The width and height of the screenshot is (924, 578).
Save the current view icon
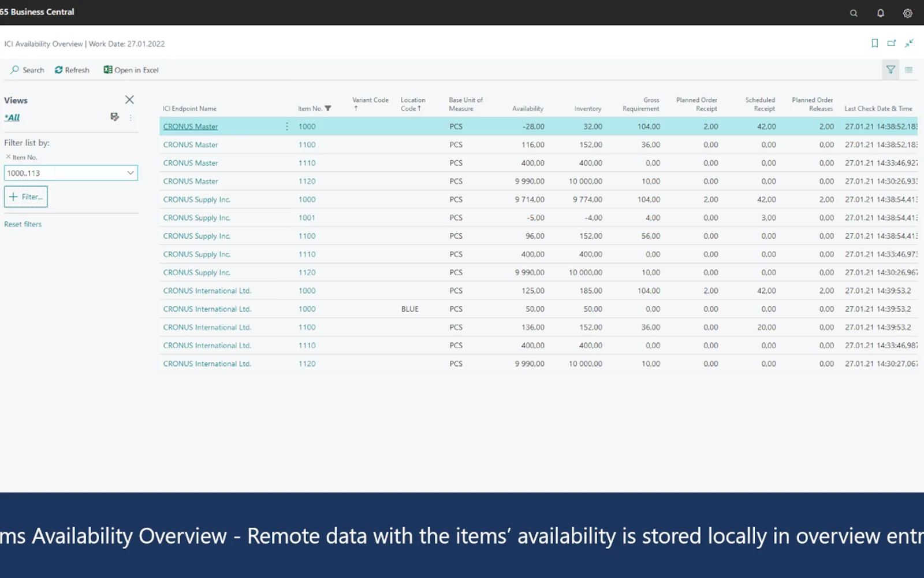pos(114,117)
